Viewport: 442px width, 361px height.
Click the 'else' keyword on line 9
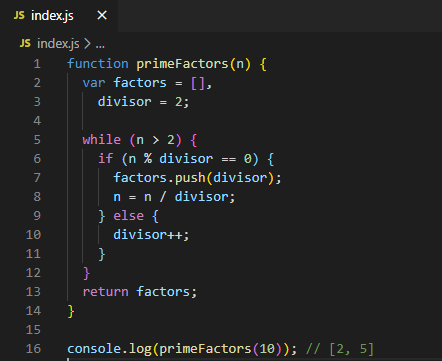click(x=129, y=216)
